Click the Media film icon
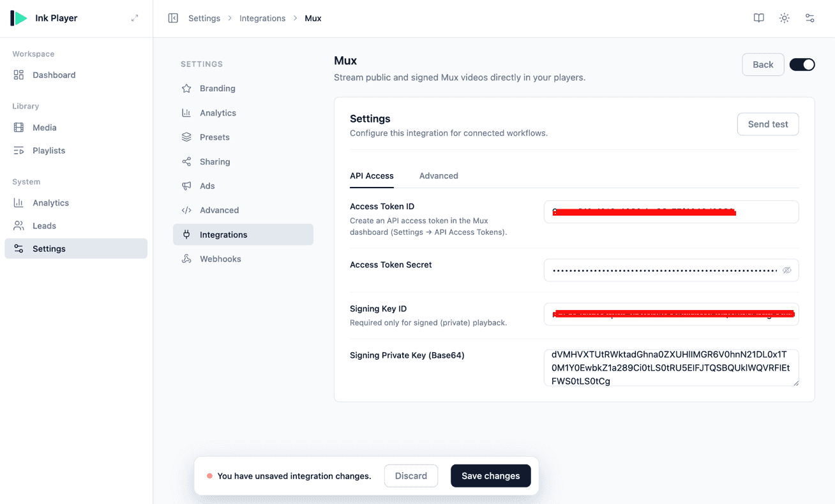The width and height of the screenshot is (835, 504). click(19, 128)
